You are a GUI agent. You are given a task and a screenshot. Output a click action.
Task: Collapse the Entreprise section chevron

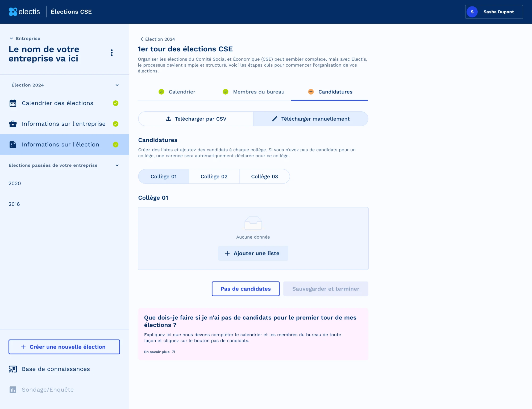point(11,39)
